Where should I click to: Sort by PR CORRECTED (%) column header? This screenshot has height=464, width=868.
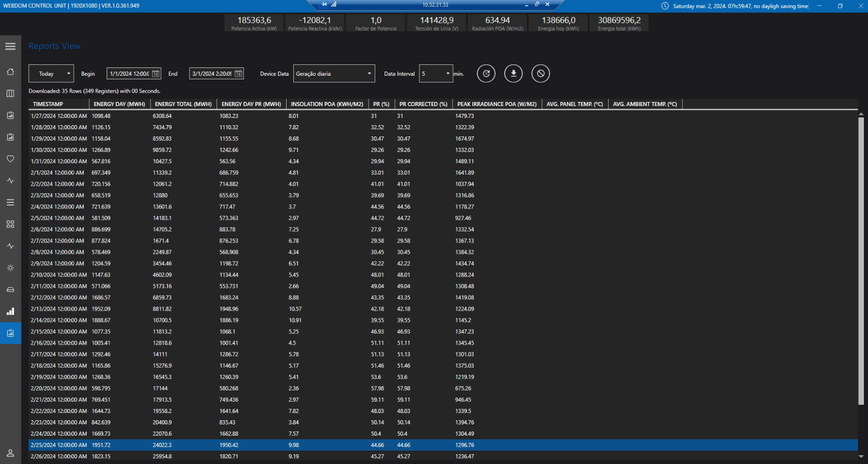423,104
